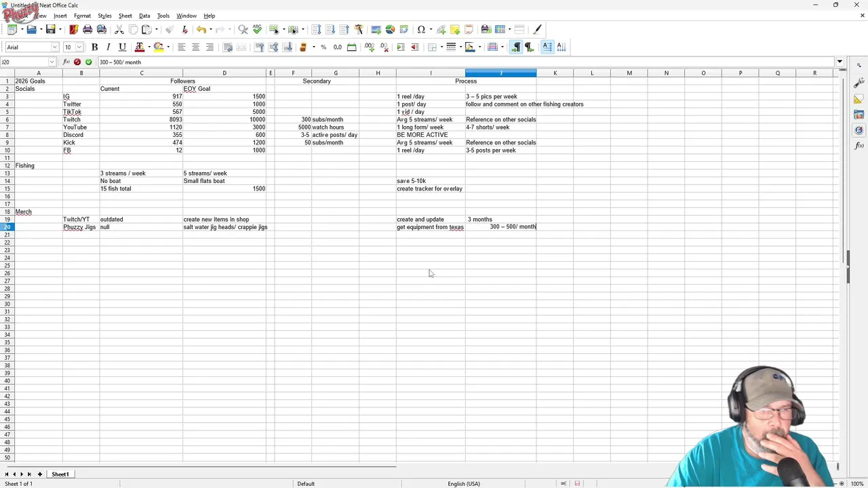Click the Export as PDF icon
The height and width of the screenshot is (488, 868).
tap(73, 29)
